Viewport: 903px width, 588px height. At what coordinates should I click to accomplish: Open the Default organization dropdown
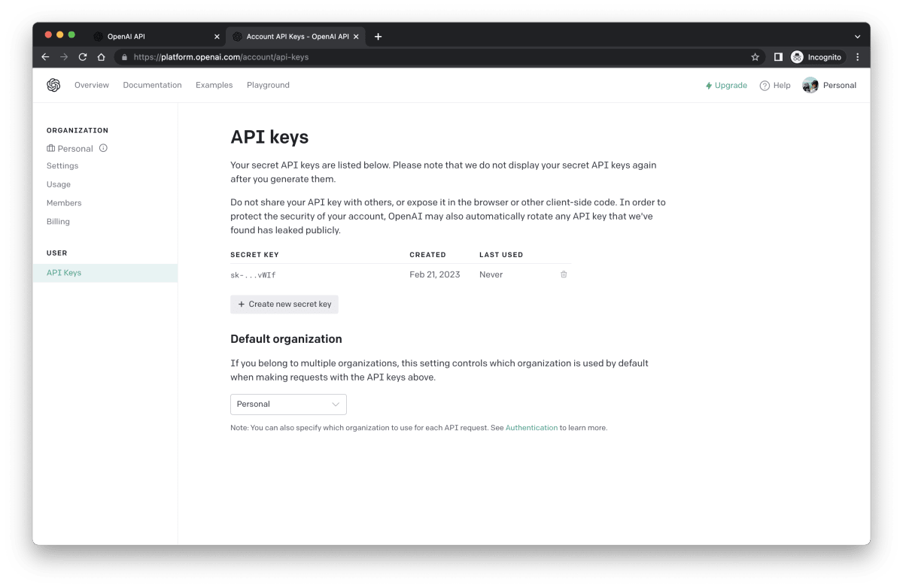click(288, 404)
